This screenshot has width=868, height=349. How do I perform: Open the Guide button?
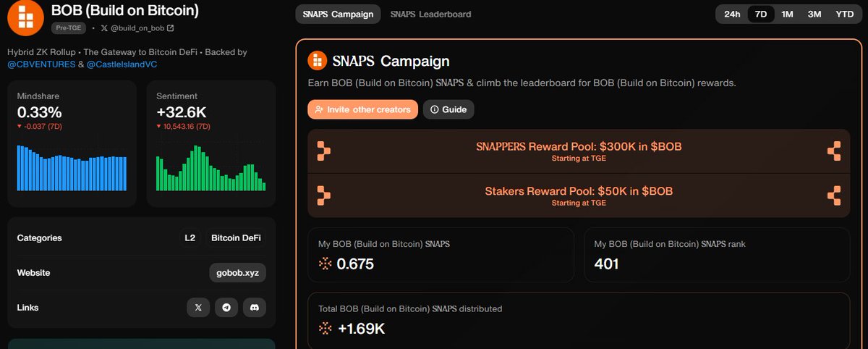tap(448, 109)
